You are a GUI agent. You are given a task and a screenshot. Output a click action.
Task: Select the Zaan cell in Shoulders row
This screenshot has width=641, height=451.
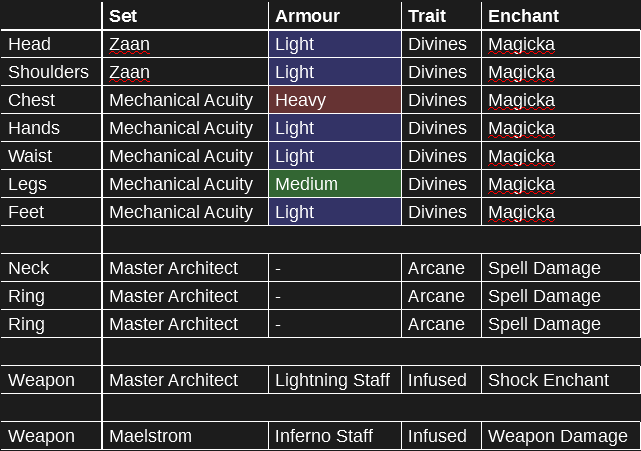pos(185,72)
